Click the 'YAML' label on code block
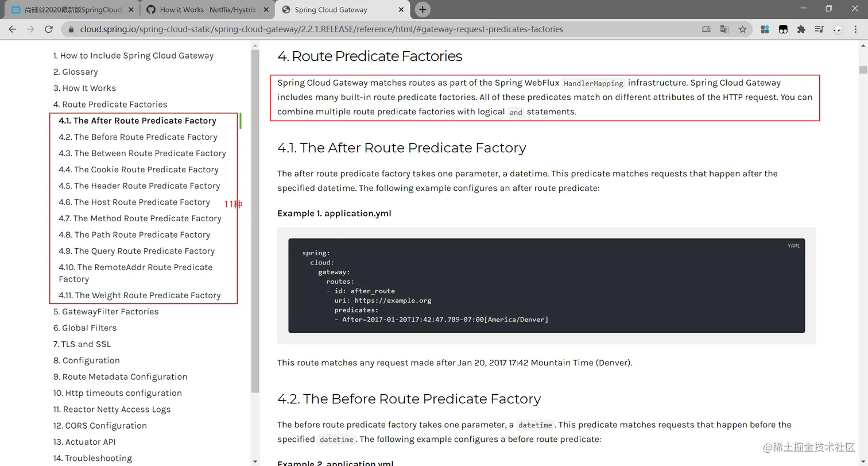The height and width of the screenshot is (466, 868). click(x=793, y=246)
